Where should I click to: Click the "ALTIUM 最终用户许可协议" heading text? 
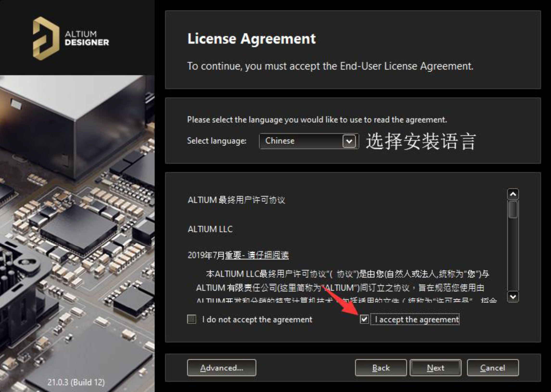[x=236, y=200]
